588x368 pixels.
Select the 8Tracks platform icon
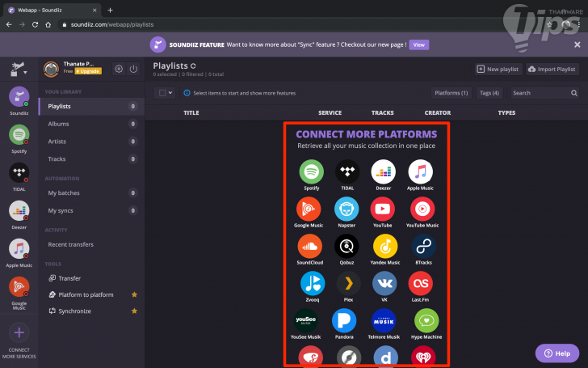(x=424, y=246)
